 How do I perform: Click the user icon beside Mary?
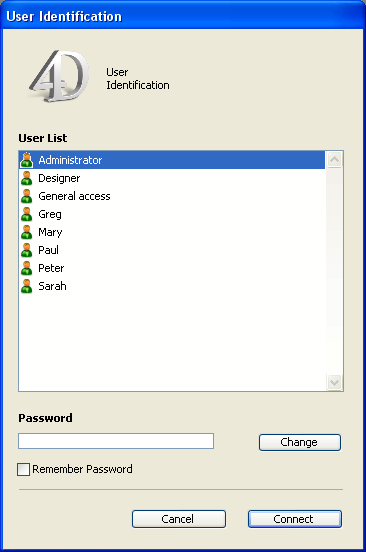pyautogui.click(x=27, y=232)
